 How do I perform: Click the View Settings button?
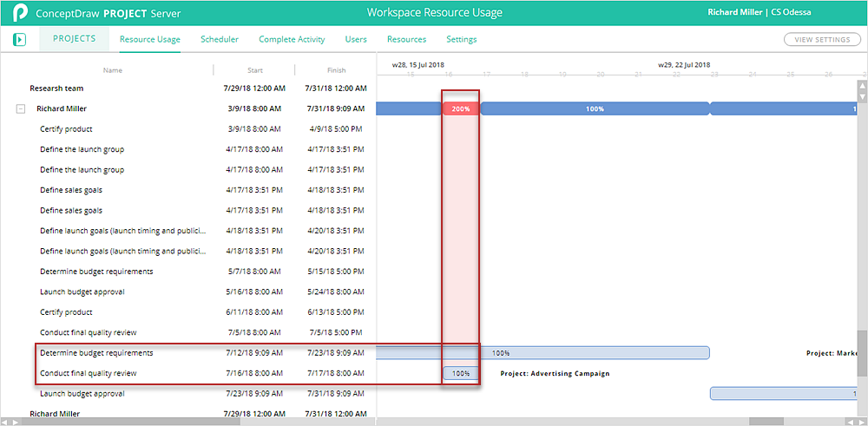822,40
